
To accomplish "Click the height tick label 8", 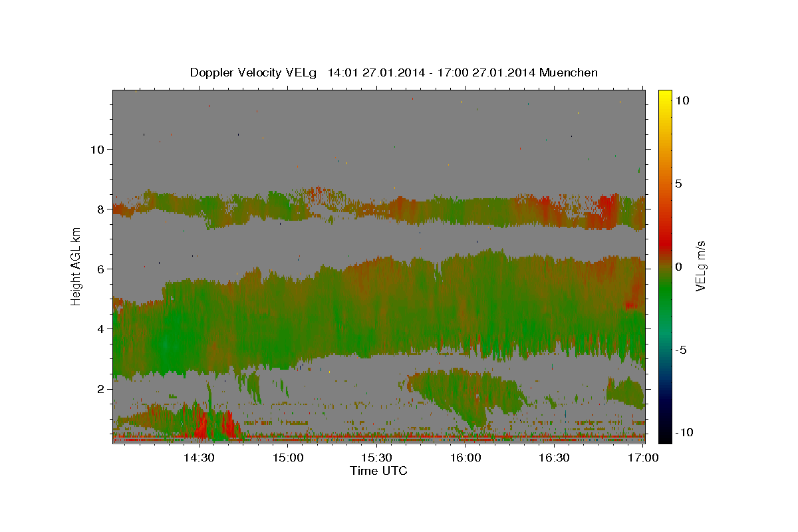I will (x=100, y=209).
